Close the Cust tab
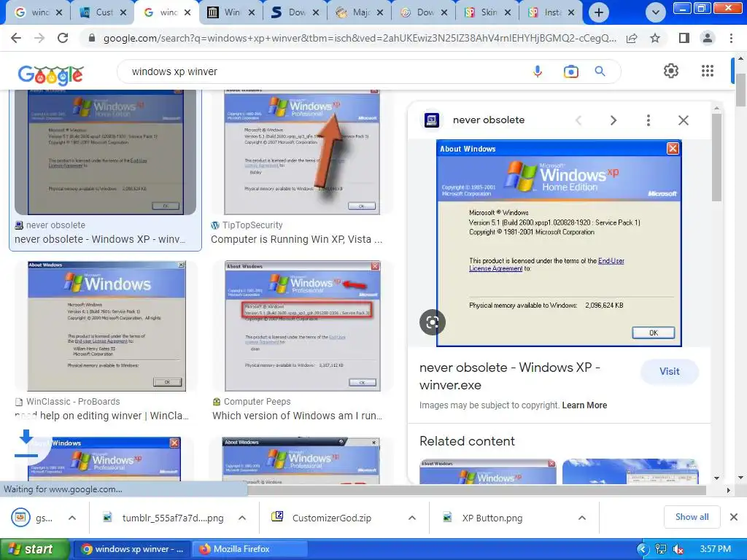 click(x=123, y=12)
